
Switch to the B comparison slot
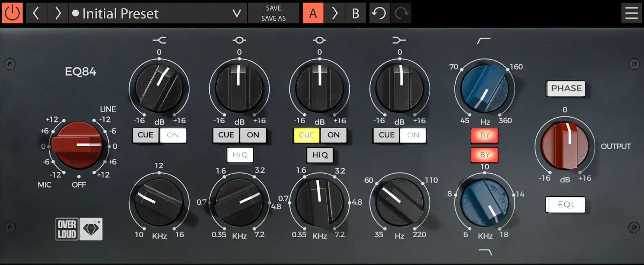[x=355, y=13]
